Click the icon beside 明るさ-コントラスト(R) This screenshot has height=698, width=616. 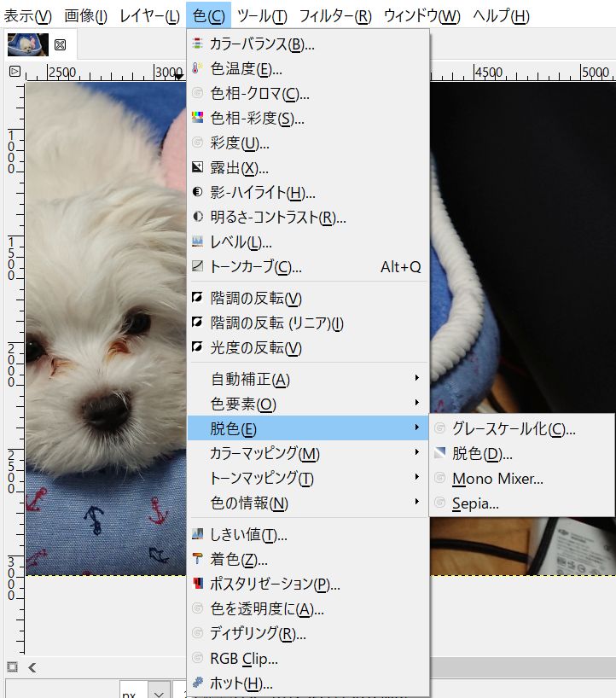(197, 217)
